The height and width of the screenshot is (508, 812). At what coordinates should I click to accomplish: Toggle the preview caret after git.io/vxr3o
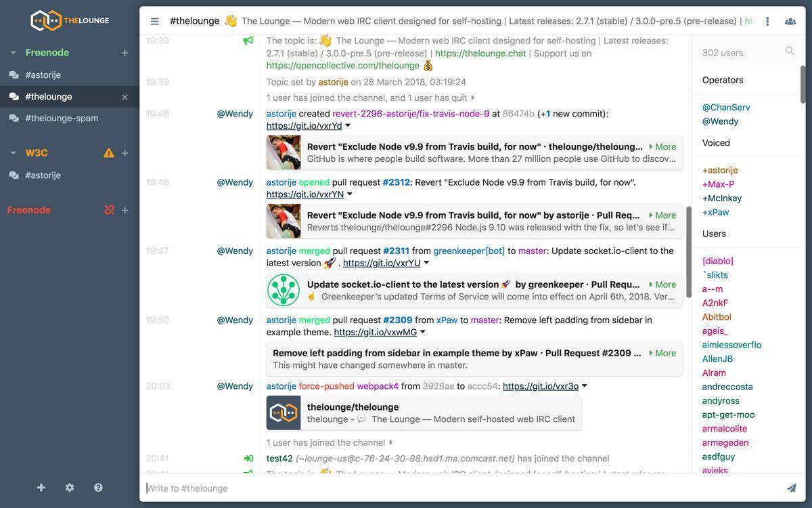click(585, 386)
